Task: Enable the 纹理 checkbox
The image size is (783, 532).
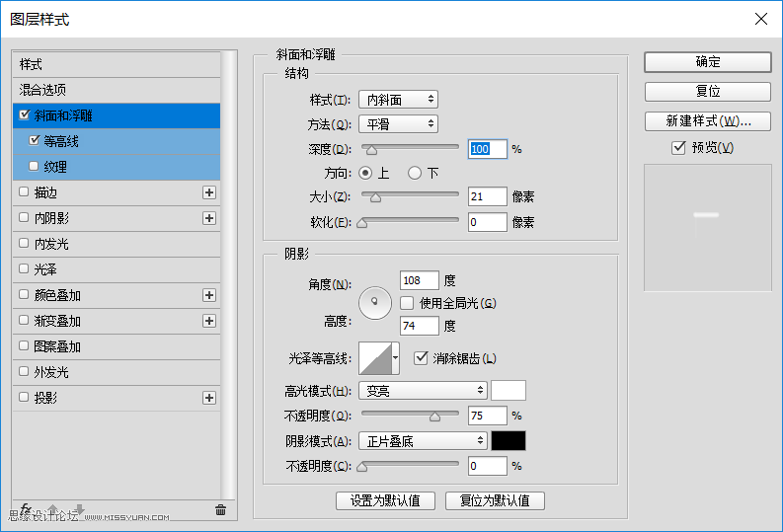Action: (x=35, y=167)
